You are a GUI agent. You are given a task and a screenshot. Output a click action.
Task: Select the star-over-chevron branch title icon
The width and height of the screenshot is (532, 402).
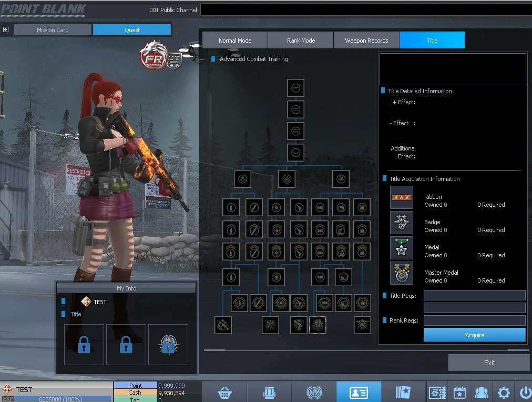[x=242, y=179]
